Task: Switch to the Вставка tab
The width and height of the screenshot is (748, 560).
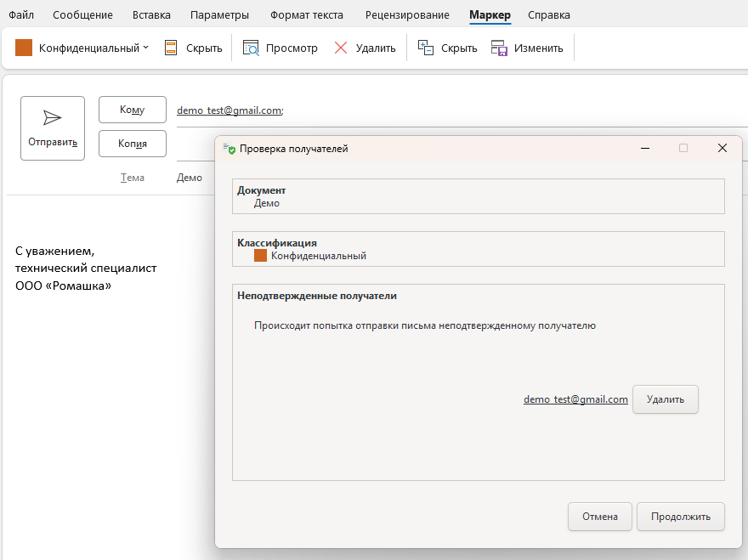Action: [151, 15]
